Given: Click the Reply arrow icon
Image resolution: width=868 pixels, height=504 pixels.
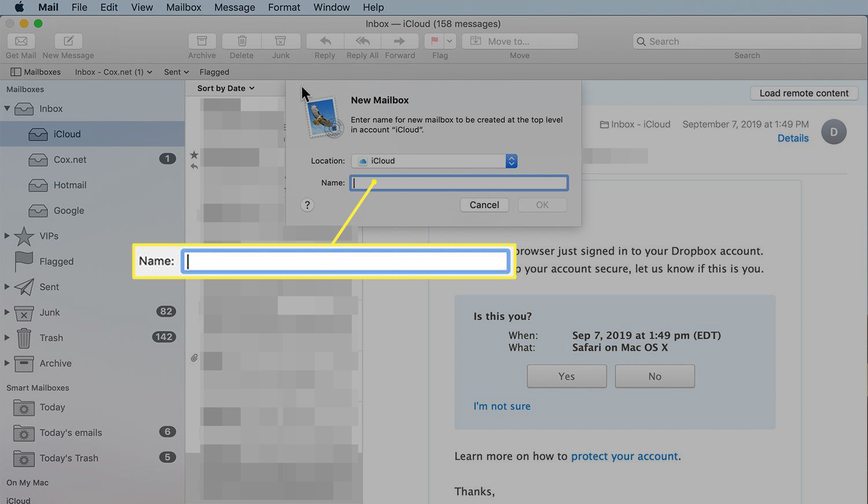Looking at the screenshot, I should [325, 41].
